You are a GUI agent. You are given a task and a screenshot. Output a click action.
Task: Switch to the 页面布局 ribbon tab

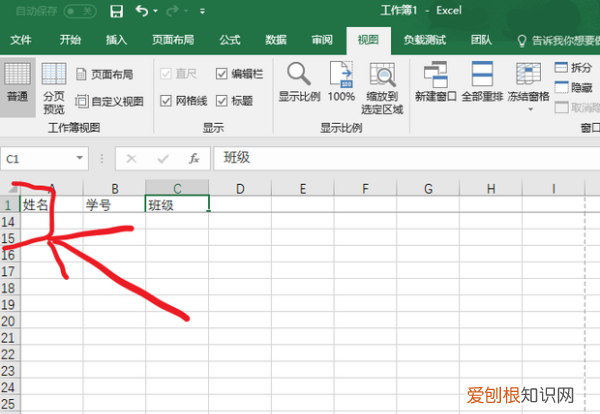tap(173, 40)
